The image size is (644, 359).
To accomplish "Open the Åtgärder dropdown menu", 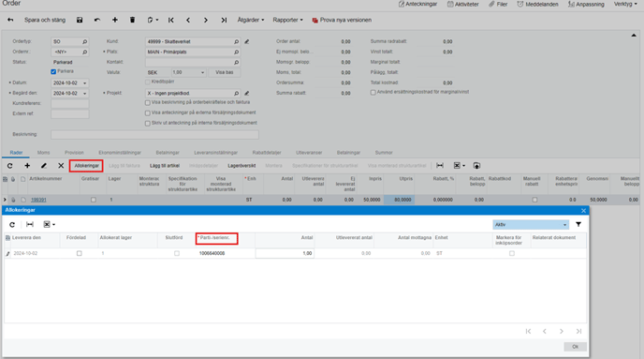I will point(251,20).
